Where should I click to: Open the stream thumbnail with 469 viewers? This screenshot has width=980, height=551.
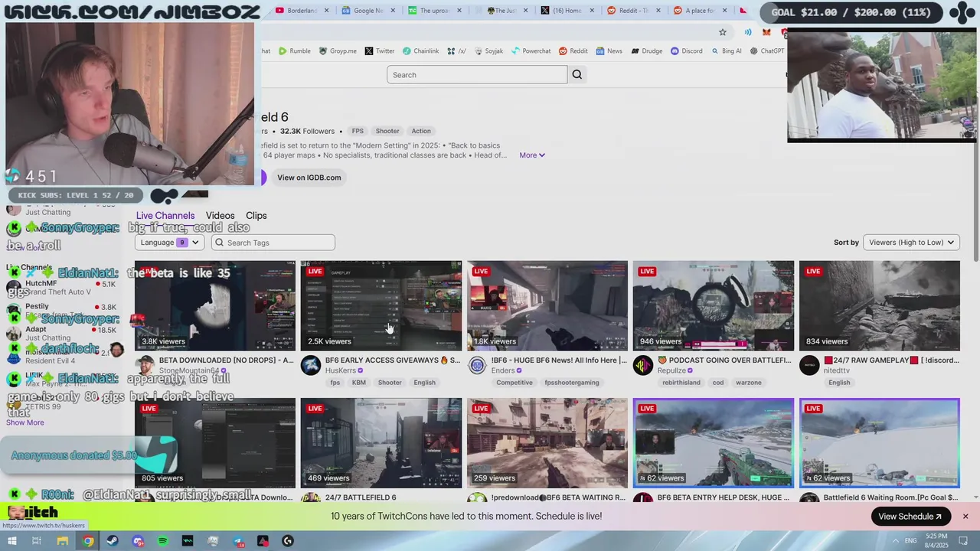[x=381, y=443]
